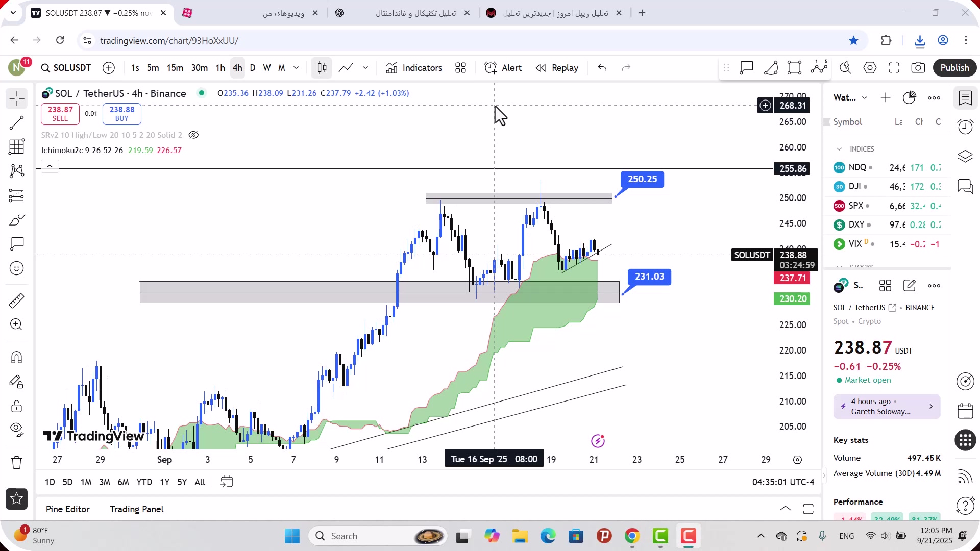Toggle stay in drawing mode
This screenshot has height=551, width=980.
(17, 382)
